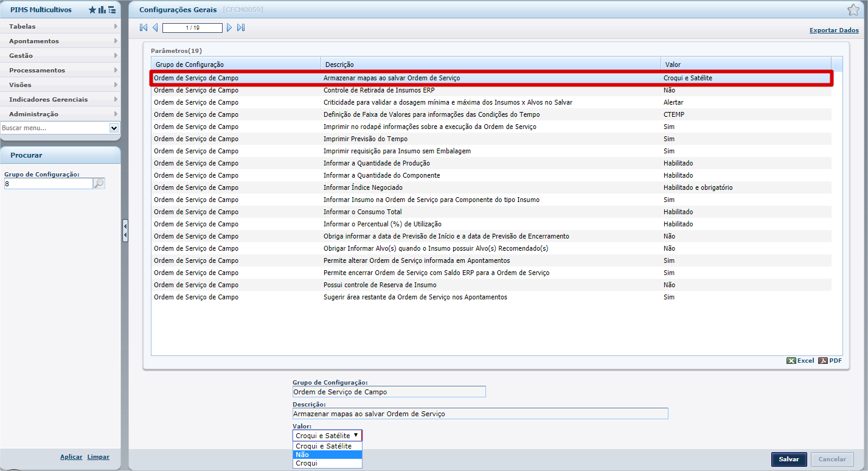Open the Visões menu
This screenshot has height=471, width=868.
pyautogui.click(x=60, y=85)
